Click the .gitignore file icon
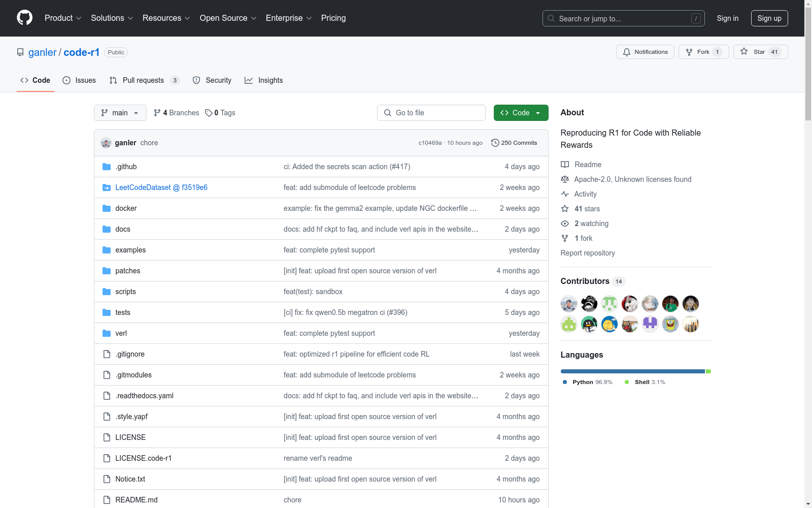 tap(107, 354)
